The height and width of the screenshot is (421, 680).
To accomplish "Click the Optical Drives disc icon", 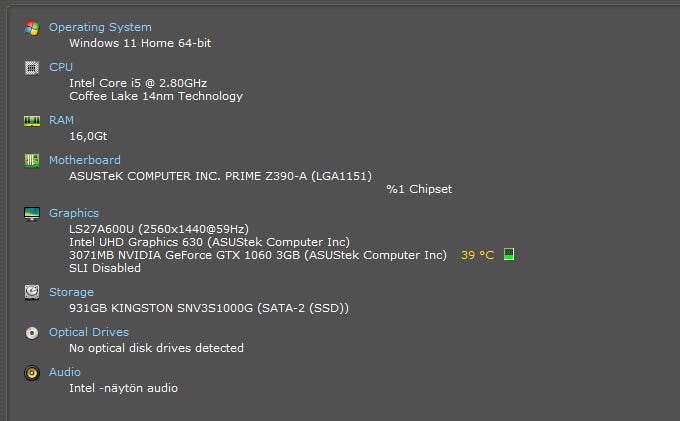I will tap(32, 333).
